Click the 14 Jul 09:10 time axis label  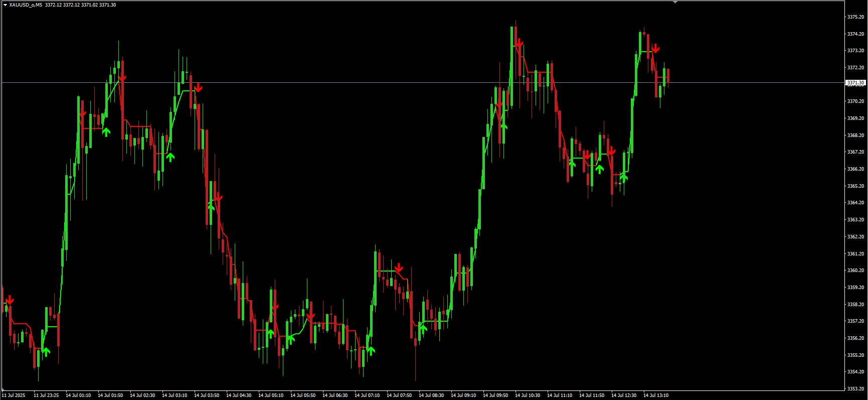pyautogui.click(x=463, y=395)
